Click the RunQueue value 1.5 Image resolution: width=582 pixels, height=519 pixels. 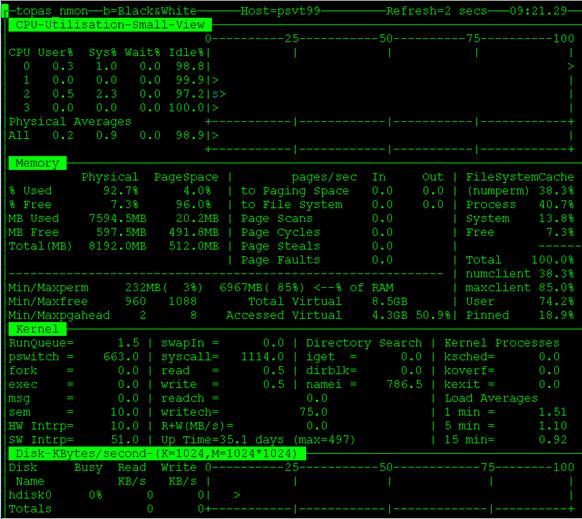point(128,343)
